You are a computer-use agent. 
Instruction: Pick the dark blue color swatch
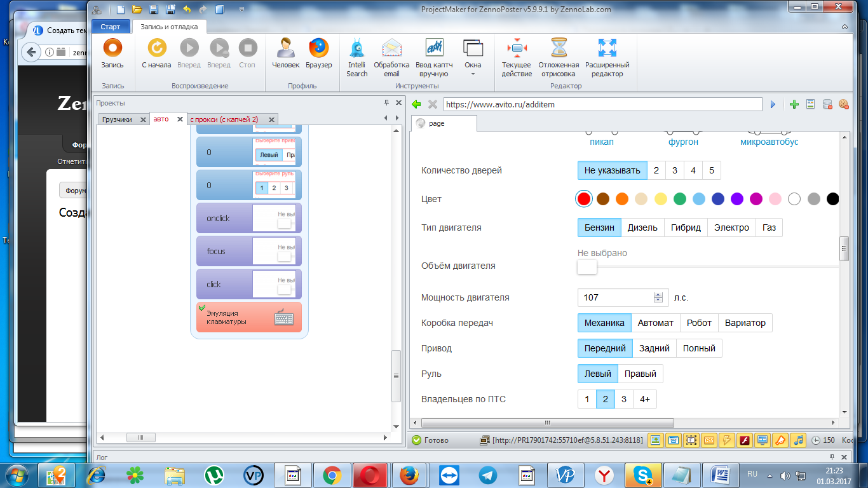pyautogui.click(x=718, y=199)
